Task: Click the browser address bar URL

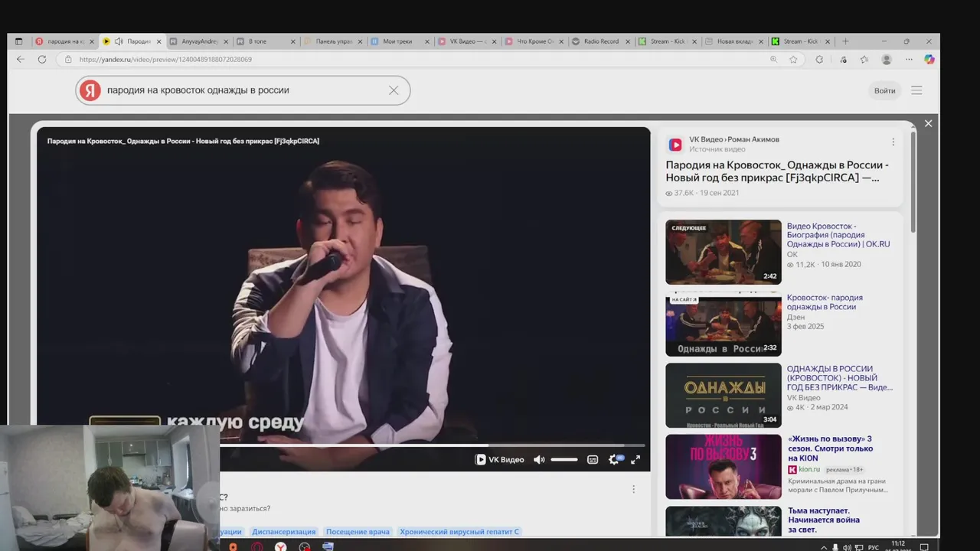Action: pyautogui.click(x=165, y=60)
